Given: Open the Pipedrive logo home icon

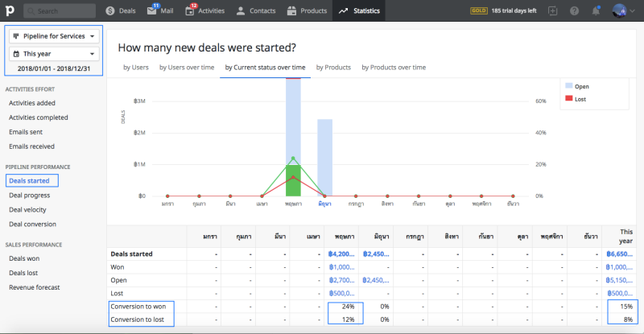Looking at the screenshot, I should tap(10, 10).
